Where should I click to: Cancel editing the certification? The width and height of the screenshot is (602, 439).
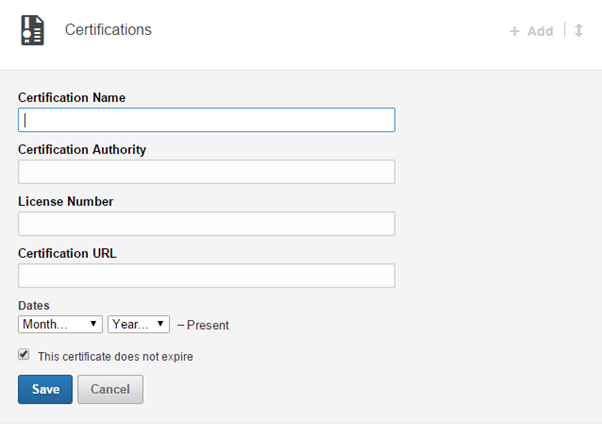click(x=110, y=389)
